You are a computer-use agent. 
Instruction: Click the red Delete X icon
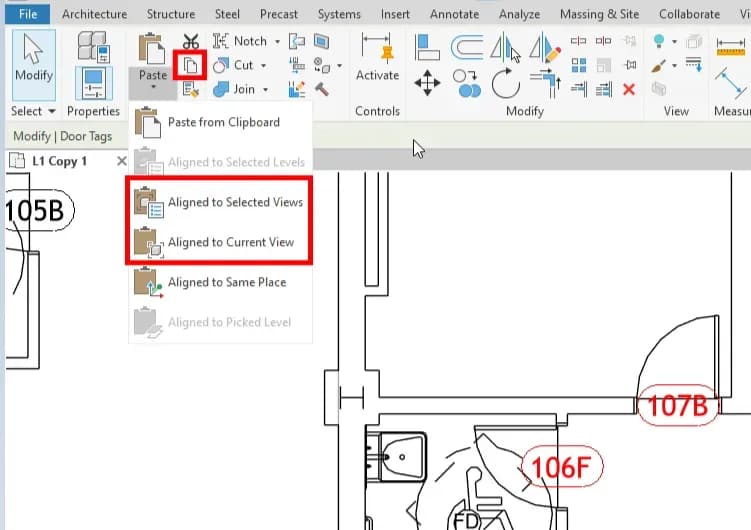coord(629,89)
